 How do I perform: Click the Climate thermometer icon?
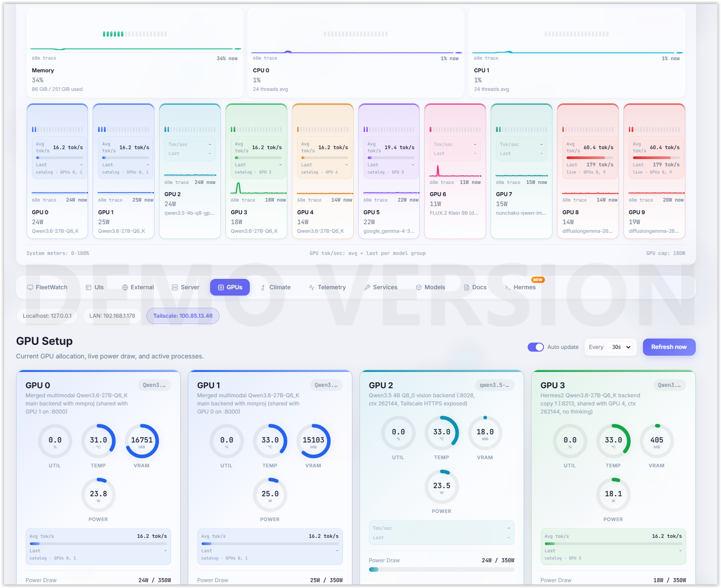point(263,287)
